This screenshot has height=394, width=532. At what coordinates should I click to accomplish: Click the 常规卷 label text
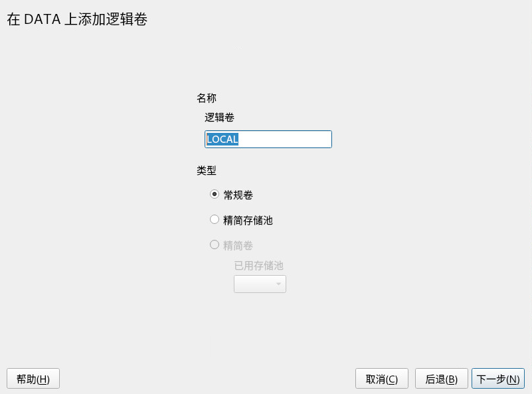click(x=238, y=195)
